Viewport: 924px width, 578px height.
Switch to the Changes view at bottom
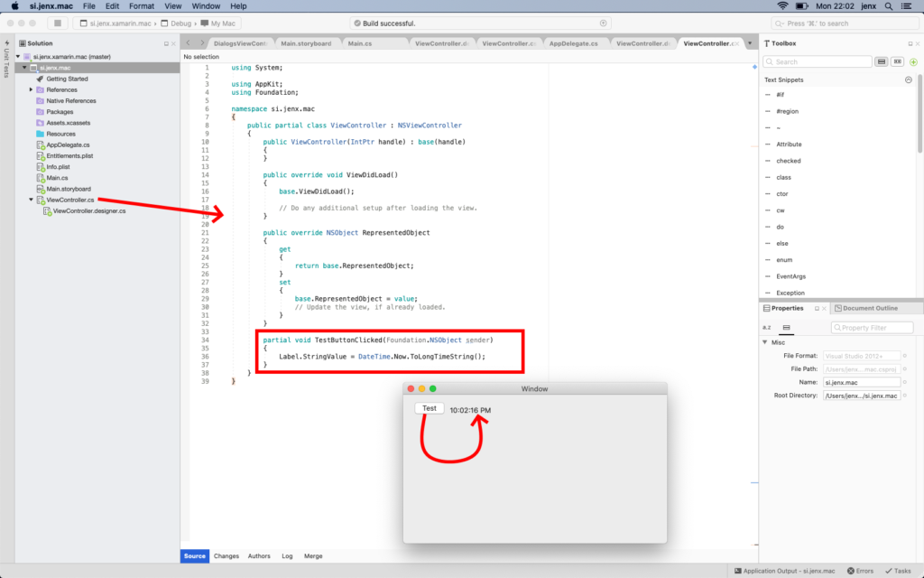(x=226, y=556)
